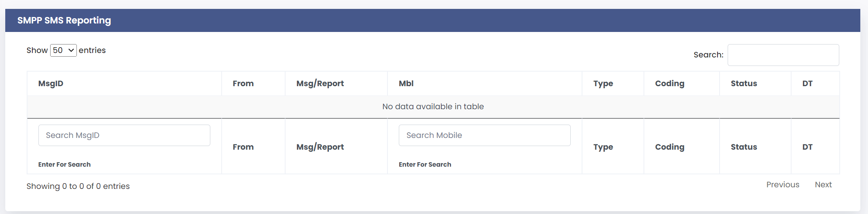Go to the Previous page
Image resolution: width=868 pixels, height=214 pixels.
point(783,184)
